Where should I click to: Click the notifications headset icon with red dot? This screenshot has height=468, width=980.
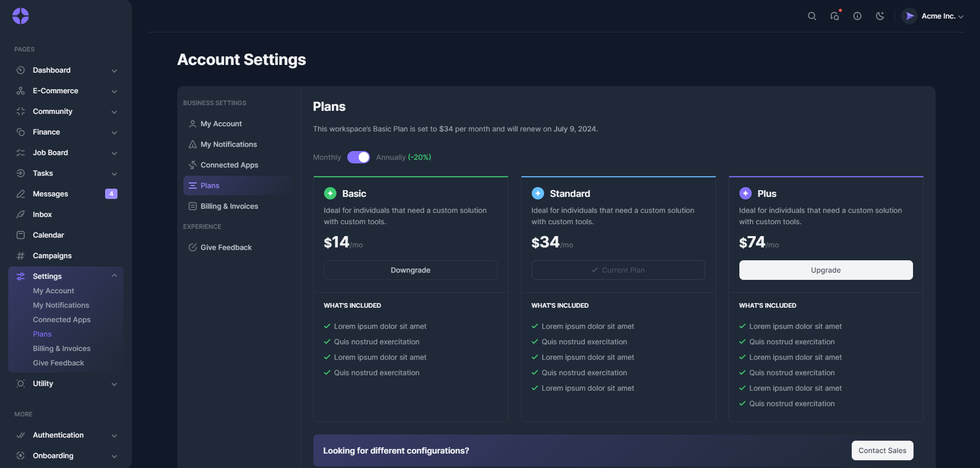(834, 16)
